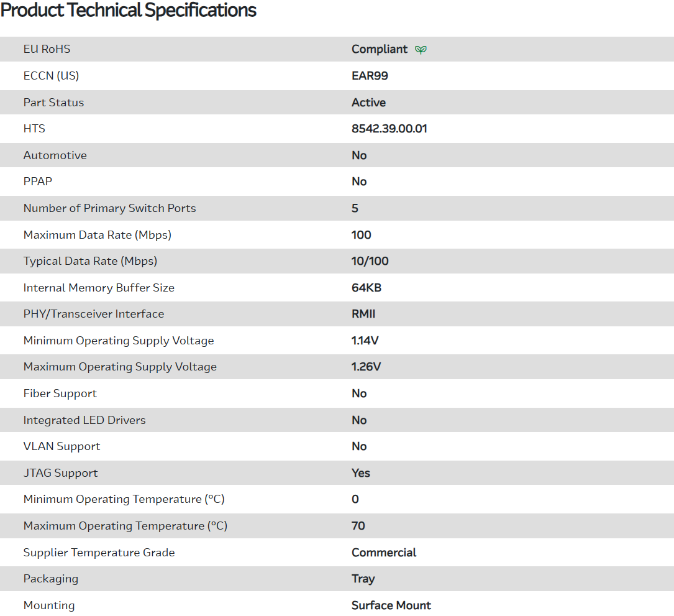Click the green leaf icon beside Compliant

421,50
